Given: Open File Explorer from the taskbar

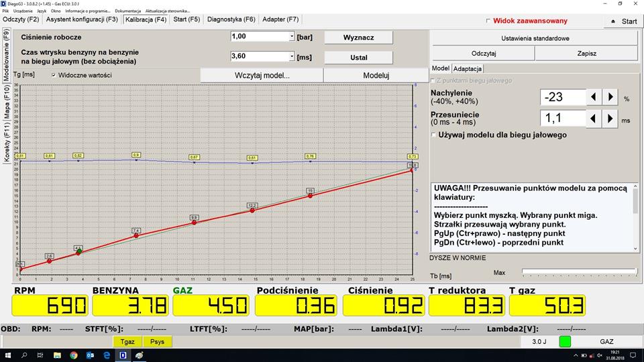Looking at the screenshot, I should (x=57, y=355).
